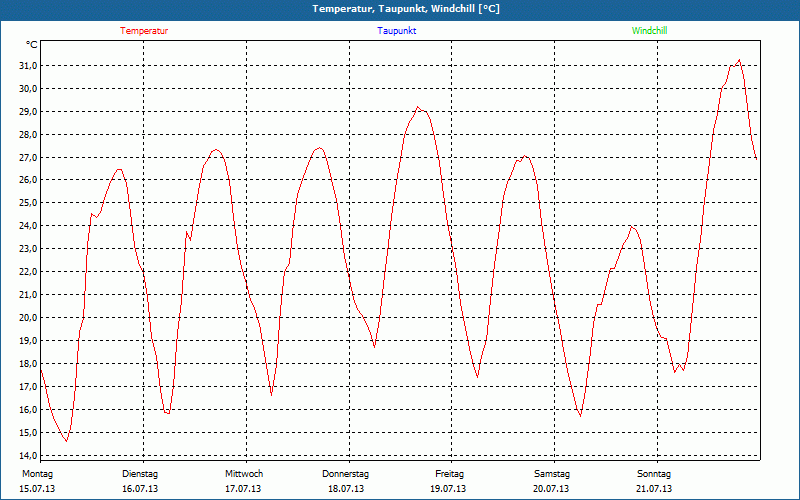Click the date 15.07.13
The height and width of the screenshot is (500, 800).
point(37,489)
